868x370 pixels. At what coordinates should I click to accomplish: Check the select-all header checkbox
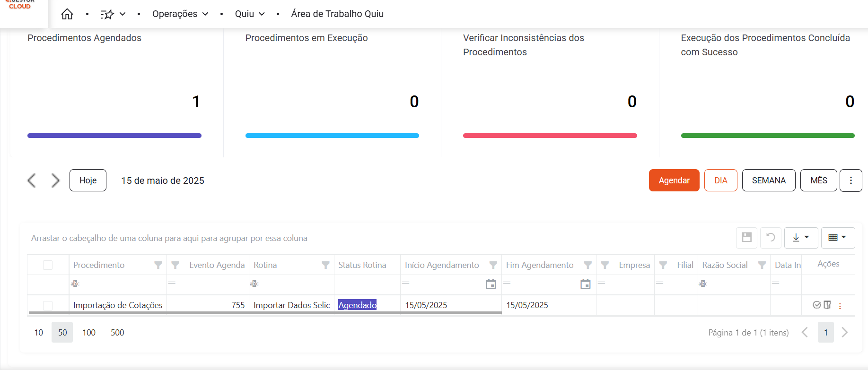(48, 265)
